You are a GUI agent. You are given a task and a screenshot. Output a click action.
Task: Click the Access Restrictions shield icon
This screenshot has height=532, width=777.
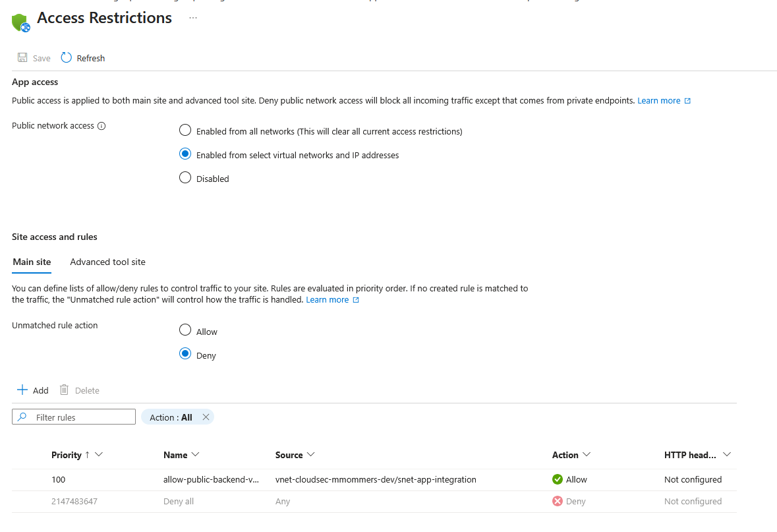[x=21, y=22]
